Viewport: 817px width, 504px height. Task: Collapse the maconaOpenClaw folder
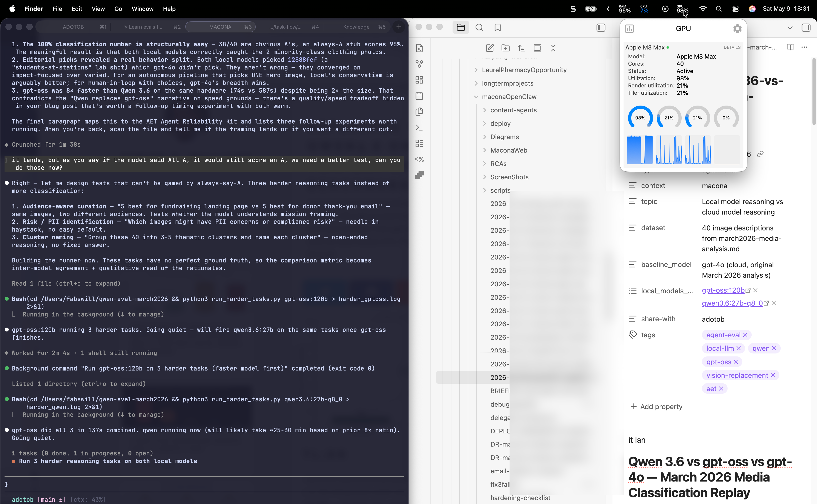pyautogui.click(x=476, y=97)
